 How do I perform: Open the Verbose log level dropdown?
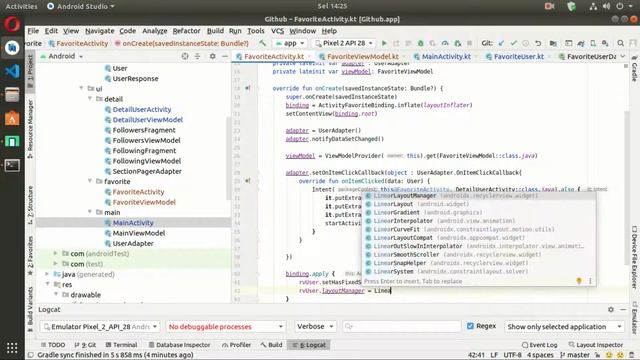click(315, 327)
